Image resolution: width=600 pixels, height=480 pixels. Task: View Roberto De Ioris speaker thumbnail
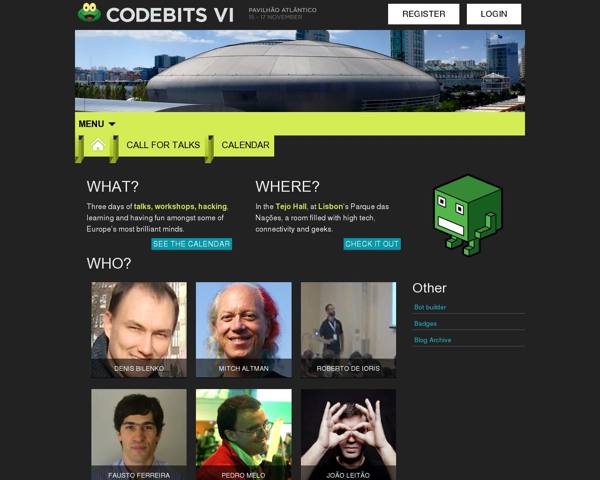[348, 330]
